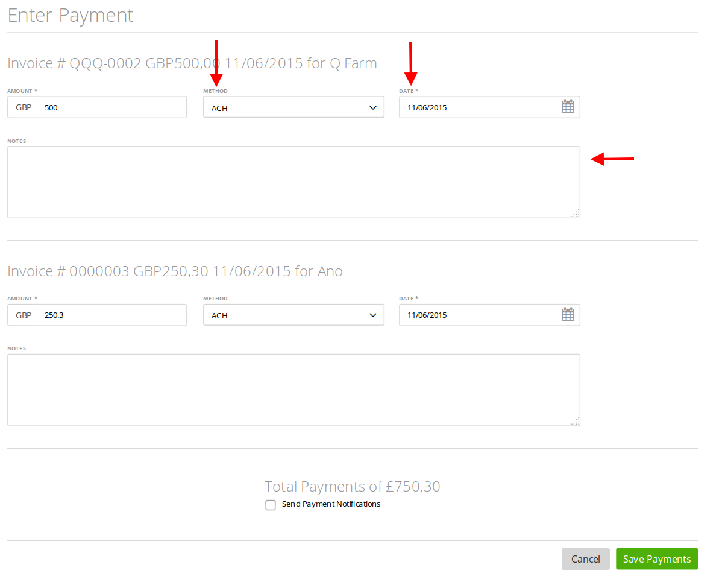Image resolution: width=728 pixels, height=582 pixels.
Task: Tick Send Payment Notifications checkbox
Action: pyautogui.click(x=271, y=505)
